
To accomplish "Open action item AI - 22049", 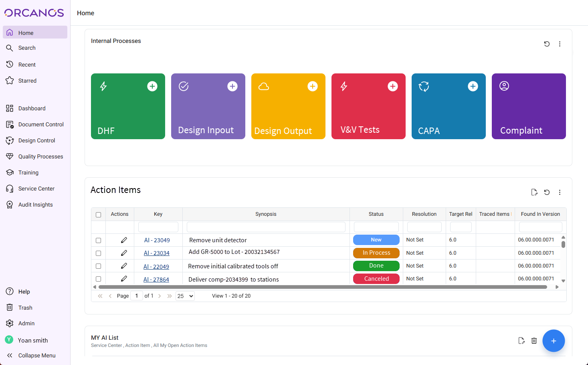I will (156, 266).
